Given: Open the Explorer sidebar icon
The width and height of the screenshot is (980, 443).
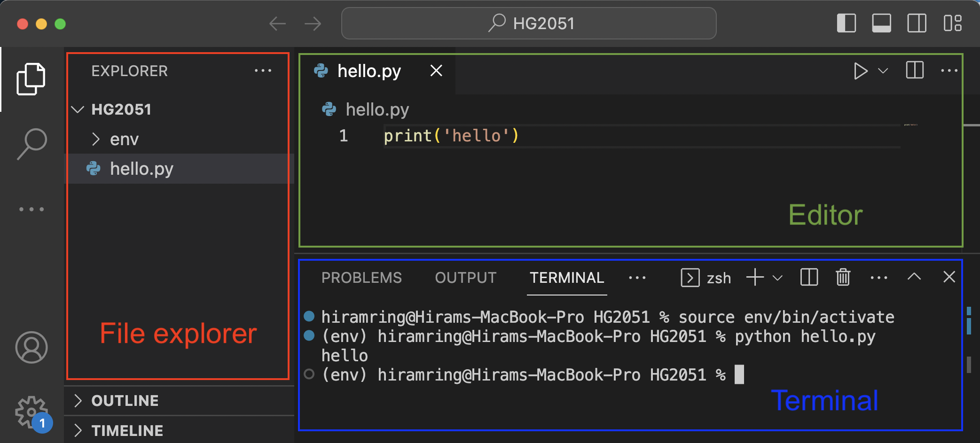Looking at the screenshot, I should pyautogui.click(x=31, y=79).
